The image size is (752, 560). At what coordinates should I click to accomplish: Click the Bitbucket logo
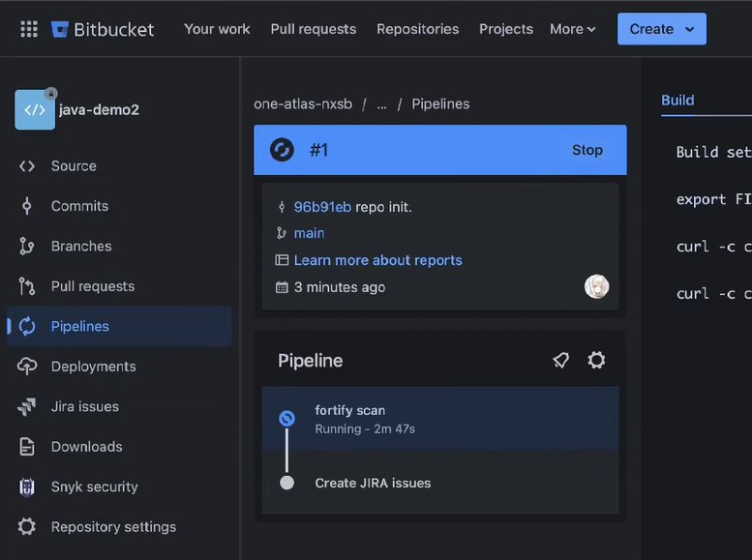click(x=103, y=30)
